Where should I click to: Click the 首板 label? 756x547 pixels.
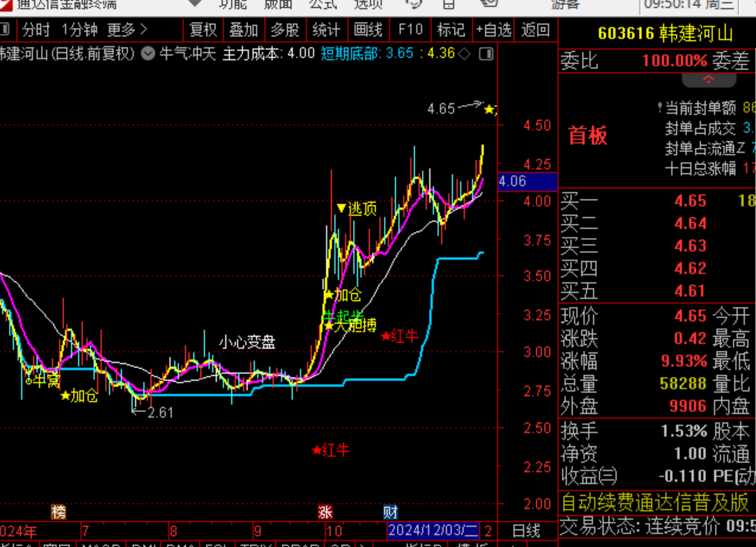(588, 136)
